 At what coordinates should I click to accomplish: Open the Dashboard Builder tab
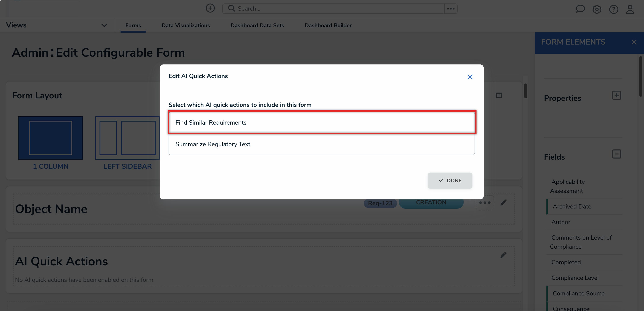pyautogui.click(x=328, y=25)
